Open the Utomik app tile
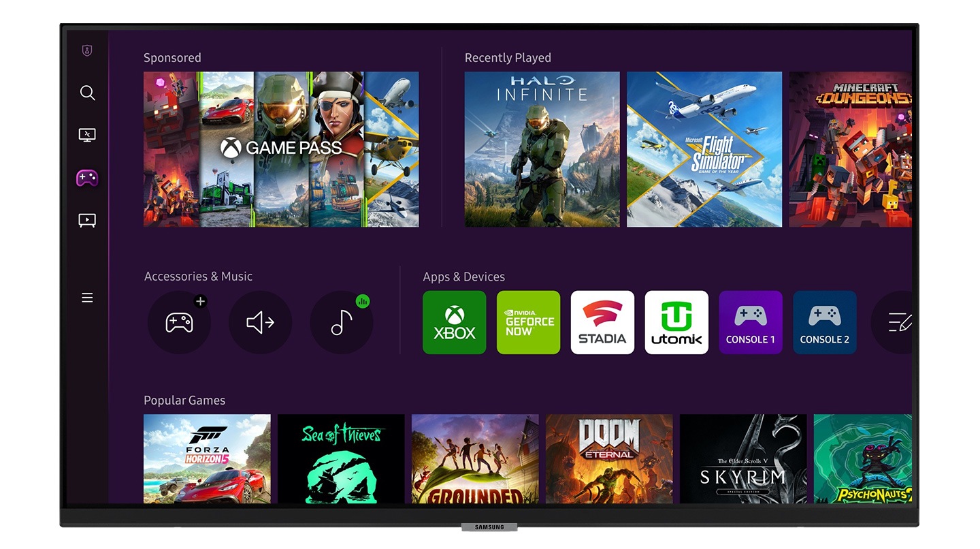This screenshot has height=549, width=980. (x=676, y=323)
